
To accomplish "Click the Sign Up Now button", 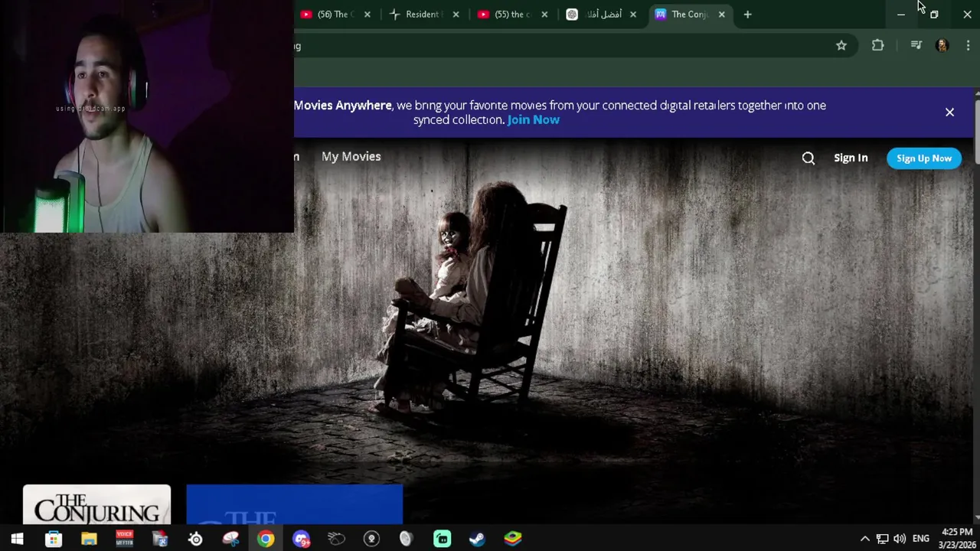I will [924, 158].
